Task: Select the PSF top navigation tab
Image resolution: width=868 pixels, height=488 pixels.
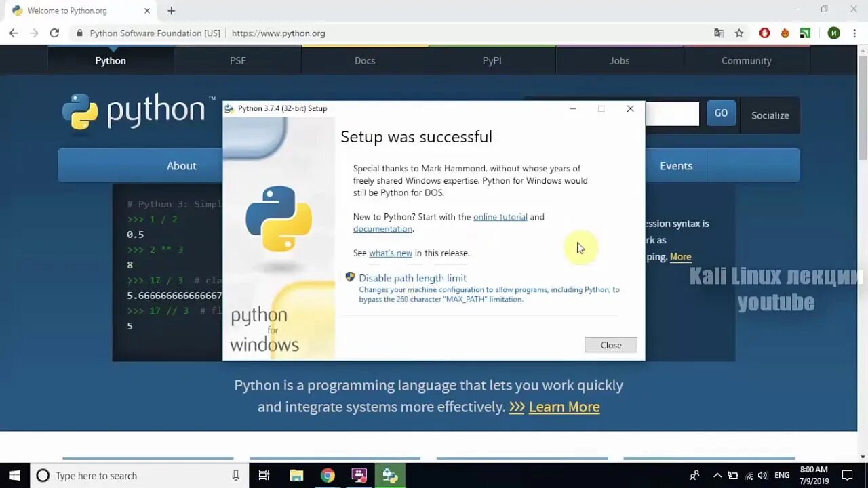Action: [237, 60]
